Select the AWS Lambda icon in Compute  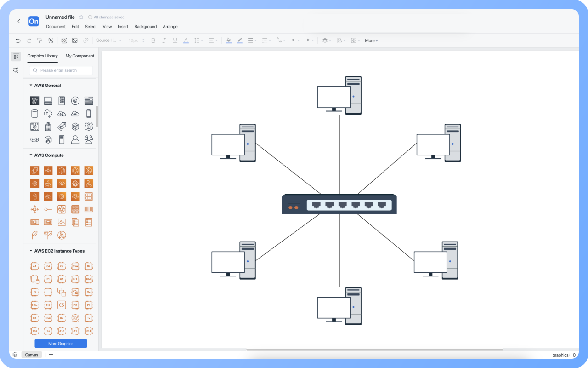pyautogui.click(x=89, y=184)
